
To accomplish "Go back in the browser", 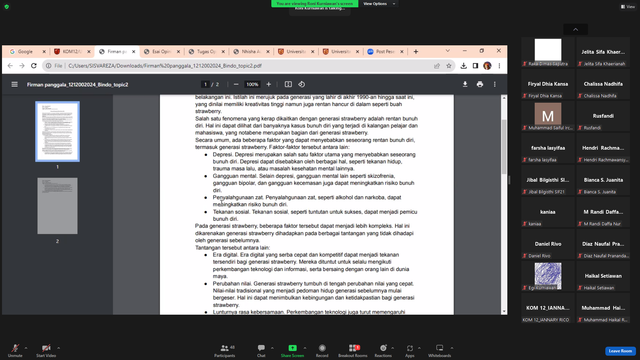I will coord(10,66).
